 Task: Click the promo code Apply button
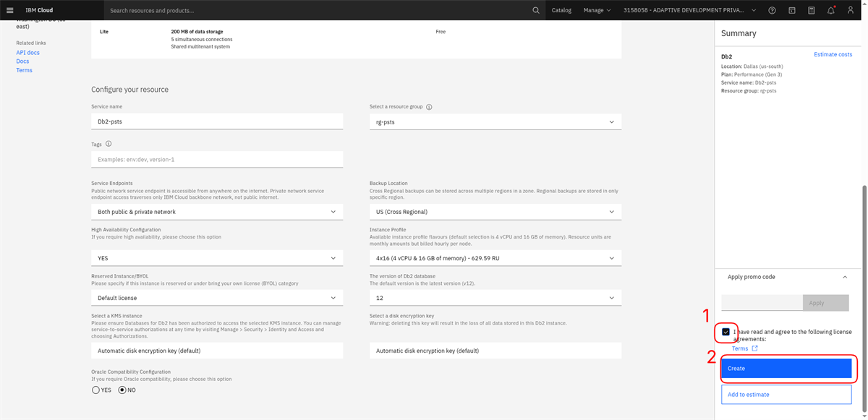coord(825,303)
